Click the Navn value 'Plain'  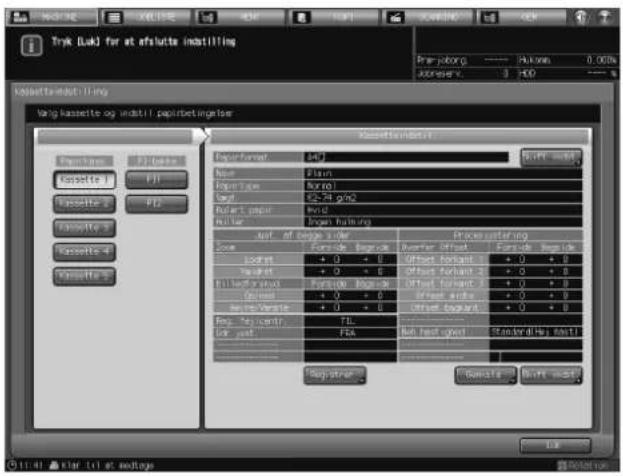pyautogui.click(x=443, y=173)
